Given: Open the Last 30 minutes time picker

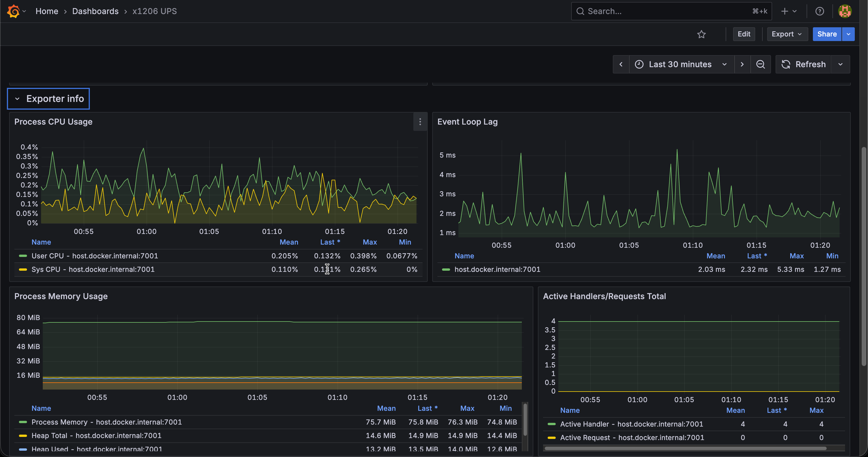Looking at the screenshot, I should pyautogui.click(x=681, y=64).
